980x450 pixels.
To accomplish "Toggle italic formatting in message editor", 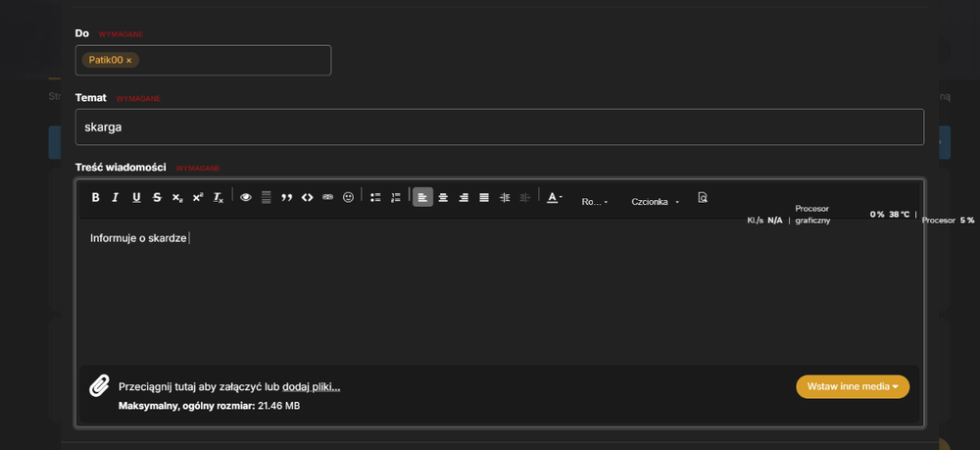I will pyautogui.click(x=115, y=197).
